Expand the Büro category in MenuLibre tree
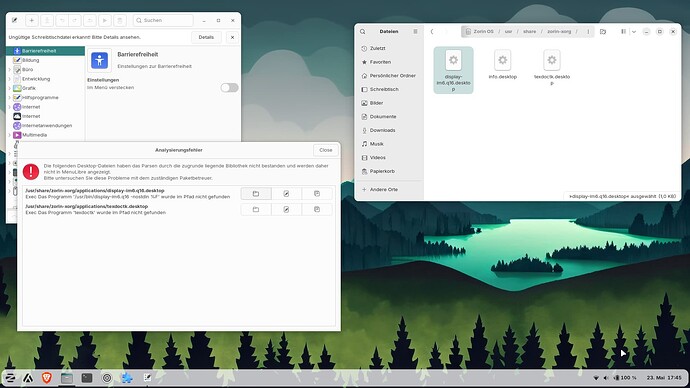This screenshot has height=388, width=690. pyautogui.click(x=10, y=70)
